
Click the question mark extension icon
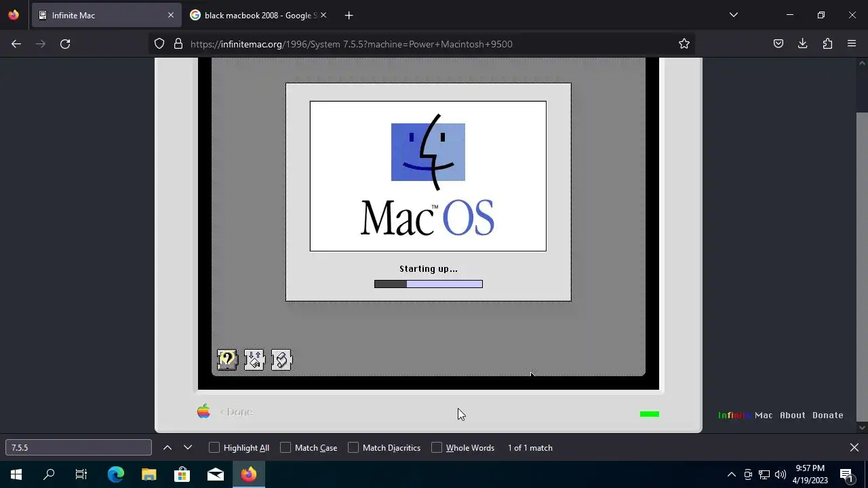pyautogui.click(x=226, y=360)
